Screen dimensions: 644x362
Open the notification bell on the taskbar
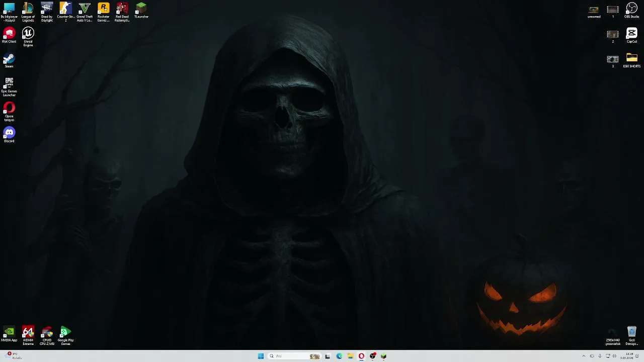pyautogui.click(x=637, y=356)
